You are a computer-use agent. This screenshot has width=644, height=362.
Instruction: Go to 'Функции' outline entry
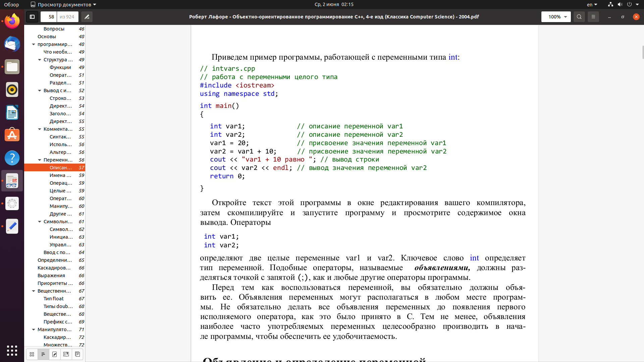[55, 67]
